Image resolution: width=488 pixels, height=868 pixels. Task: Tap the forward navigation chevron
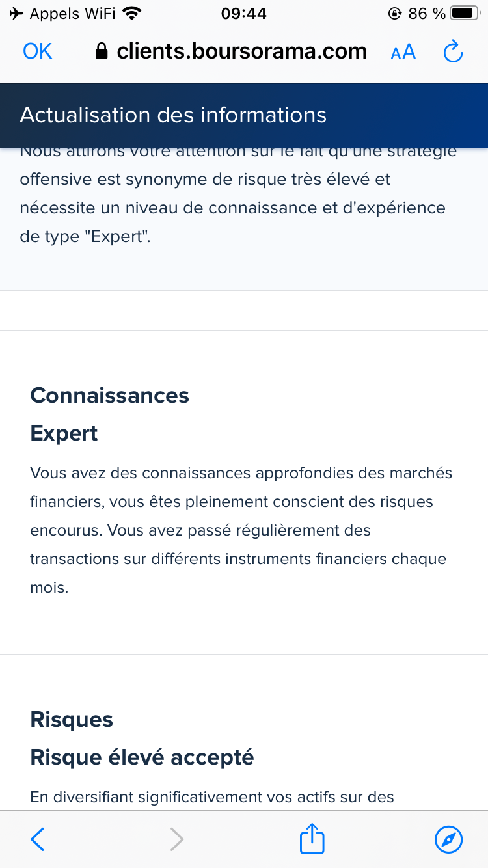click(x=176, y=839)
